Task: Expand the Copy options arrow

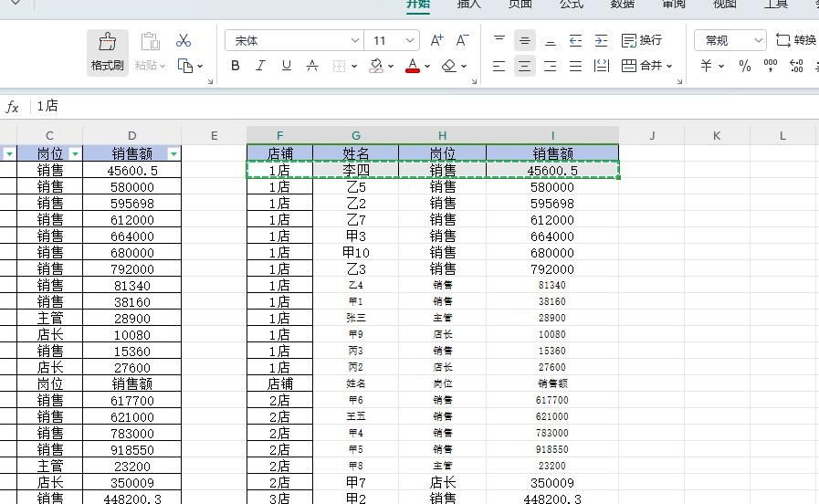Action: 200,67
